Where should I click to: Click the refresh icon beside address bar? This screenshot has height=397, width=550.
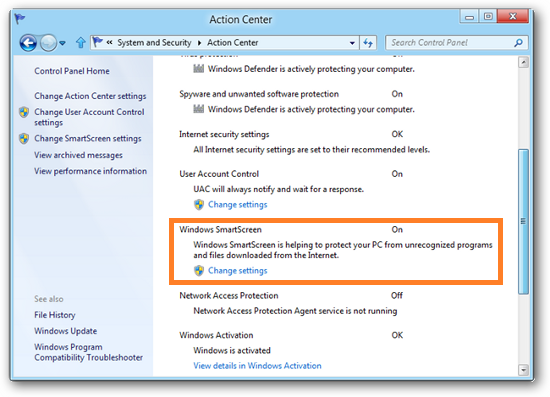click(x=368, y=43)
